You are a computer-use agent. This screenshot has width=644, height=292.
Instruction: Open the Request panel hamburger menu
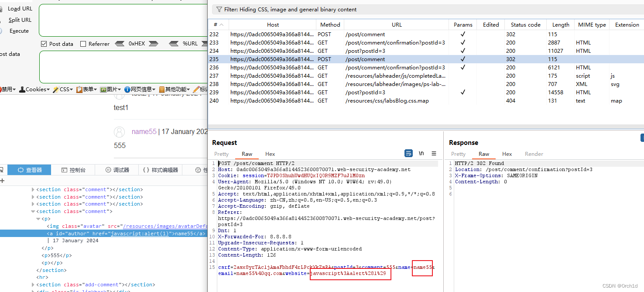pos(434,153)
